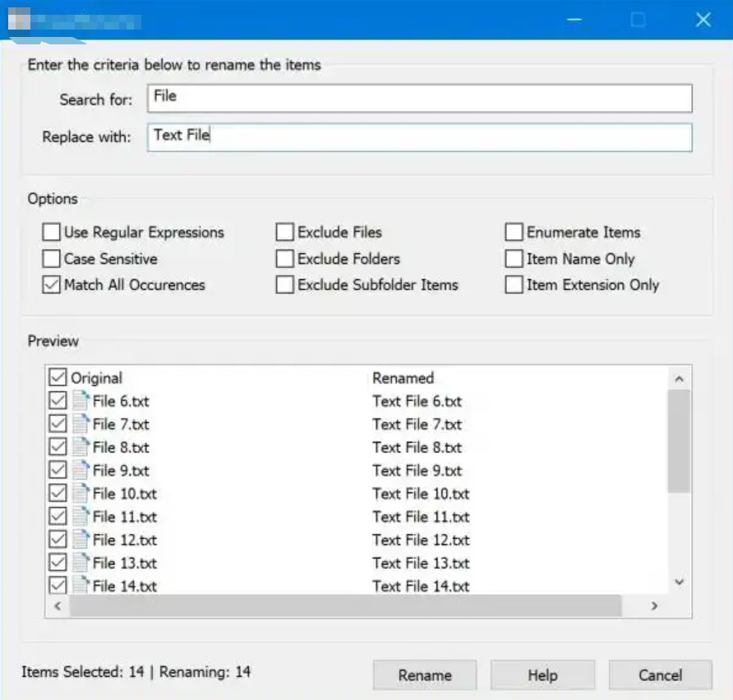This screenshot has width=733, height=700.
Task: Enable Use Regular Expressions option
Action: point(52,233)
